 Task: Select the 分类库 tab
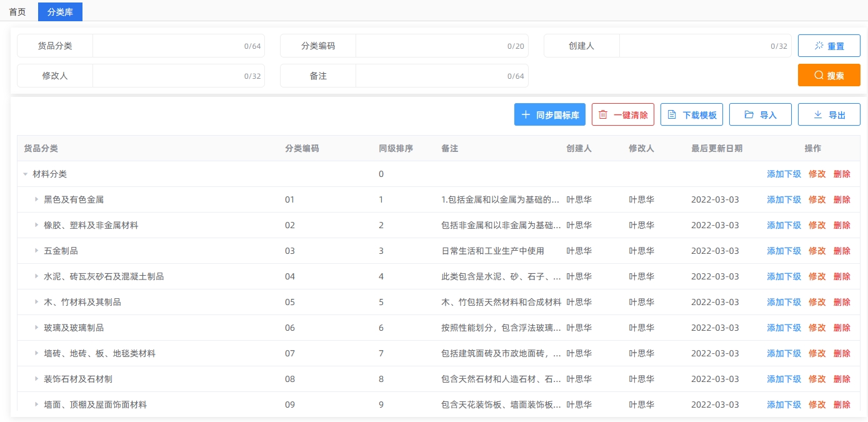pyautogui.click(x=60, y=12)
